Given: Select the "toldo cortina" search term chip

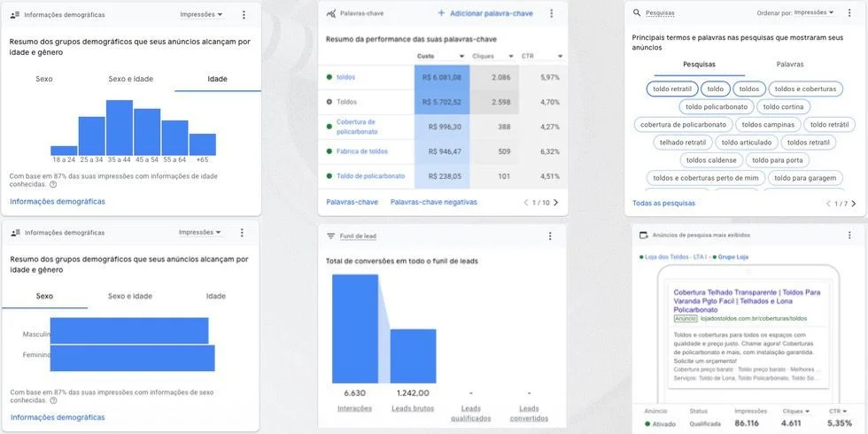Looking at the screenshot, I should [780, 106].
